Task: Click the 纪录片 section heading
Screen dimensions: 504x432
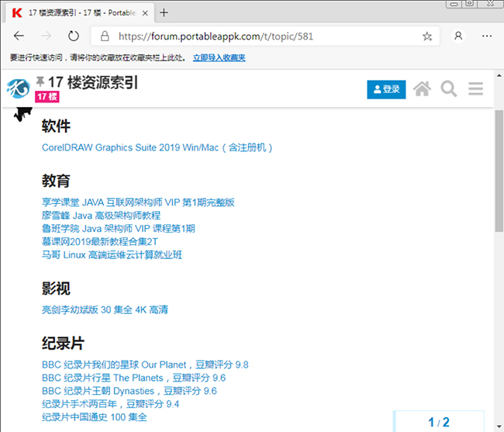Action: click(x=63, y=344)
